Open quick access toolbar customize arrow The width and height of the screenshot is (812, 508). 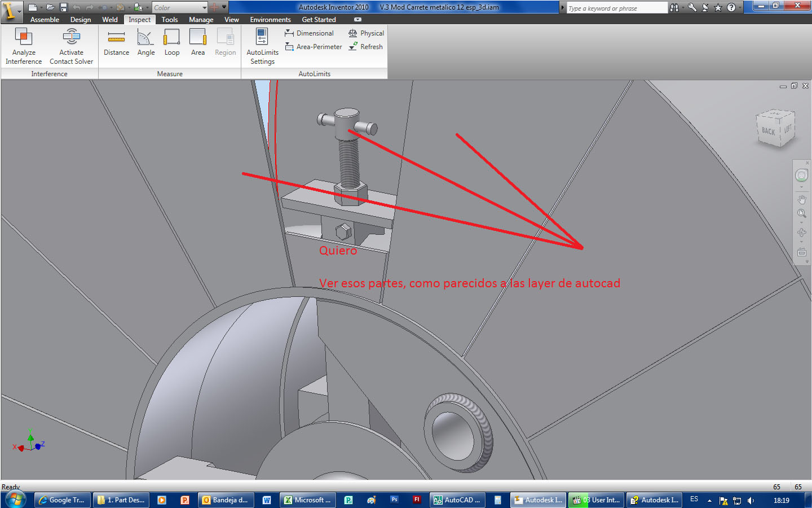coord(224,7)
